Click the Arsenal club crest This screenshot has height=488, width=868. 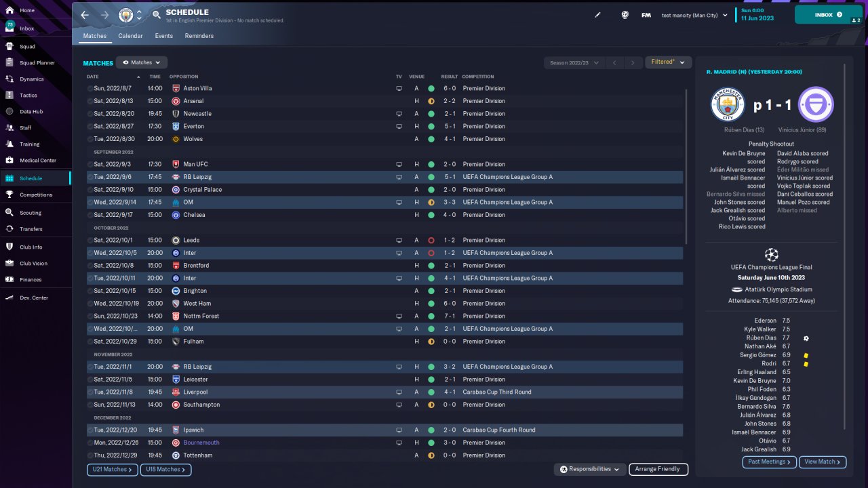[176, 101]
